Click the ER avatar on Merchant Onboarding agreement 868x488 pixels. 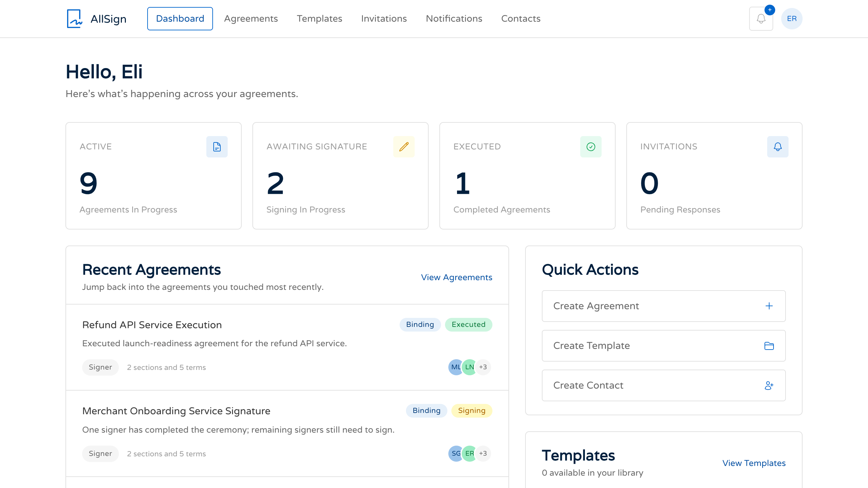click(x=469, y=453)
